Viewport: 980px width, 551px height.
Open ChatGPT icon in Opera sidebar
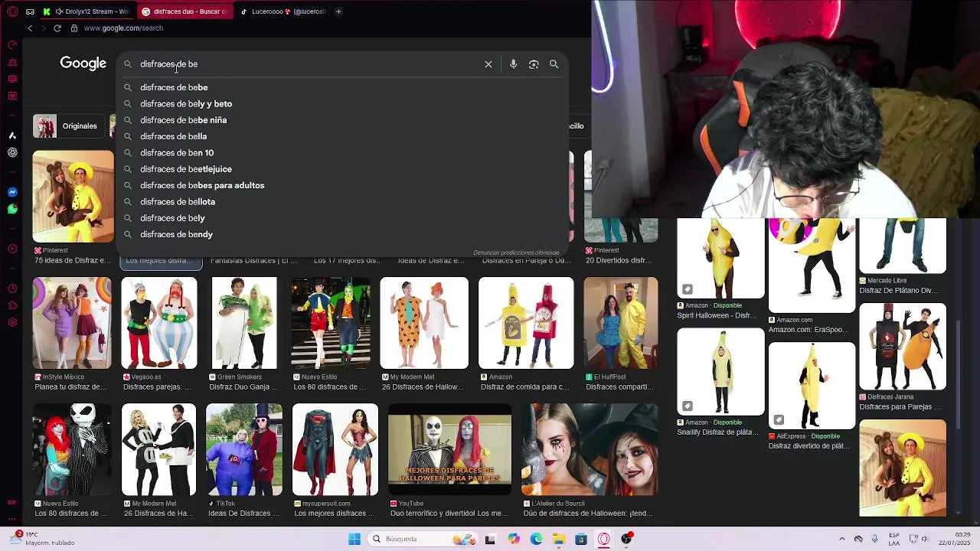12,152
